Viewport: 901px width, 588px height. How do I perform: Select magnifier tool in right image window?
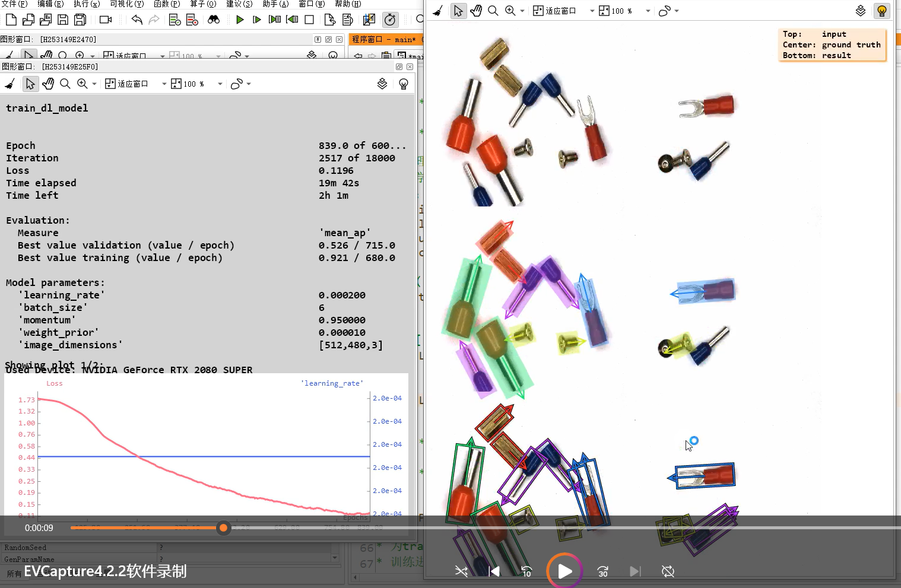(x=493, y=11)
